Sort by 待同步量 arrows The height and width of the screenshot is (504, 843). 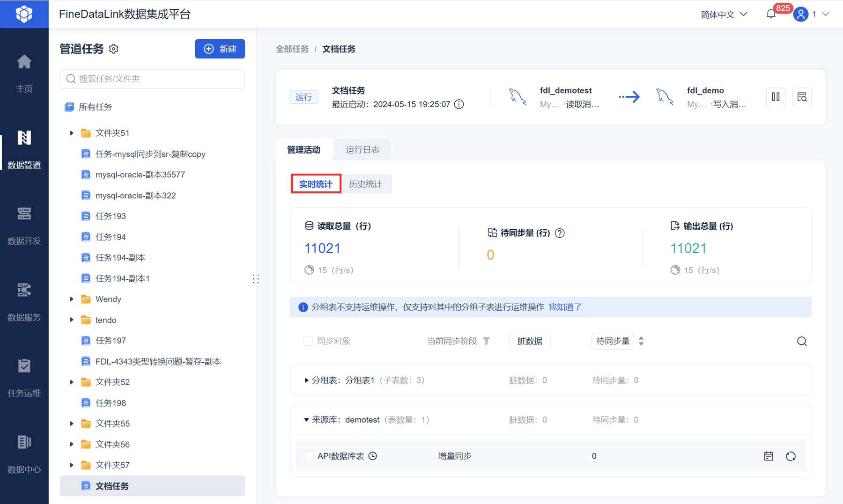tap(641, 341)
